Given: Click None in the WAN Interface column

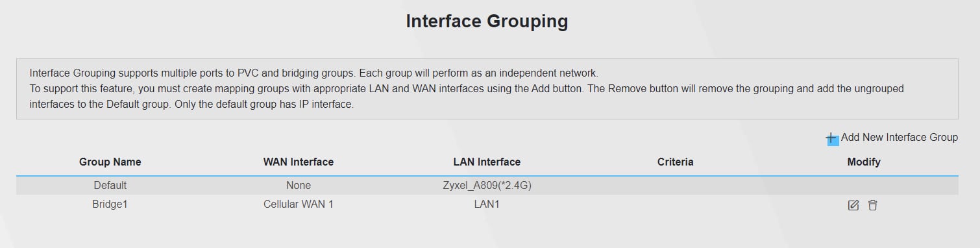Looking at the screenshot, I should (299, 185).
